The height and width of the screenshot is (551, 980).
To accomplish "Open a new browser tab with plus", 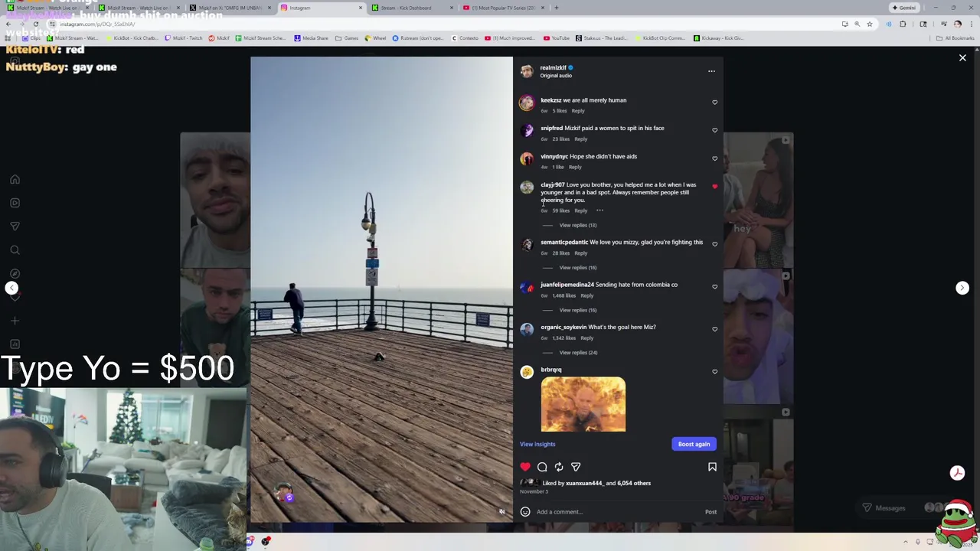I will tap(557, 8).
